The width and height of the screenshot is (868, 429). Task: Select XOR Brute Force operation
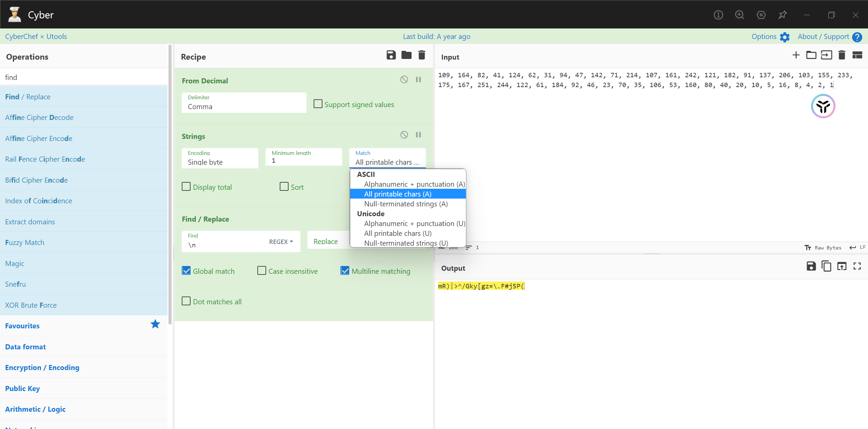(x=84, y=305)
